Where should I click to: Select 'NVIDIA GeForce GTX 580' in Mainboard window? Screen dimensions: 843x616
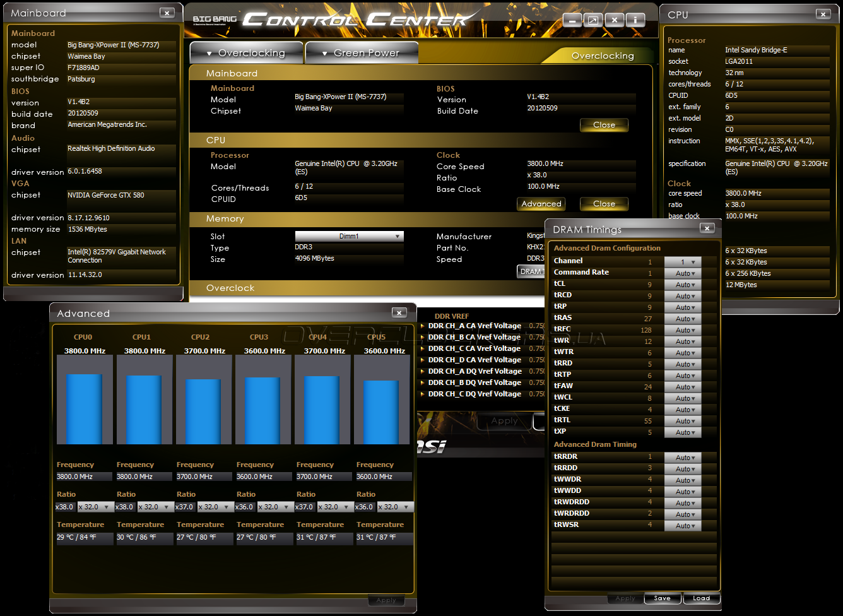[x=106, y=195]
